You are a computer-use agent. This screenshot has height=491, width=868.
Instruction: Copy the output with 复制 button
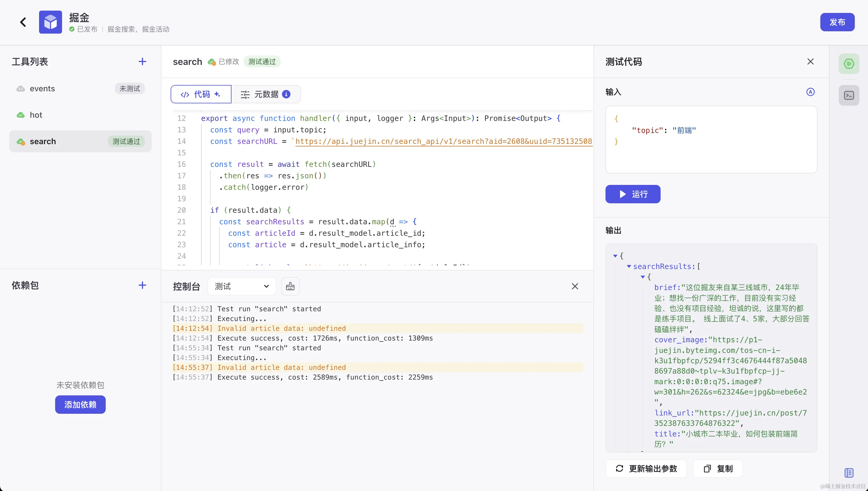tap(717, 468)
